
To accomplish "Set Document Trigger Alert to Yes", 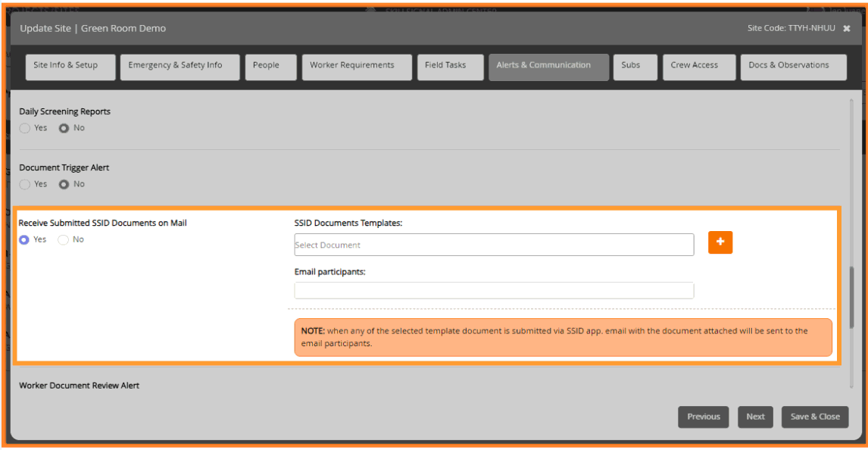I will (23, 184).
